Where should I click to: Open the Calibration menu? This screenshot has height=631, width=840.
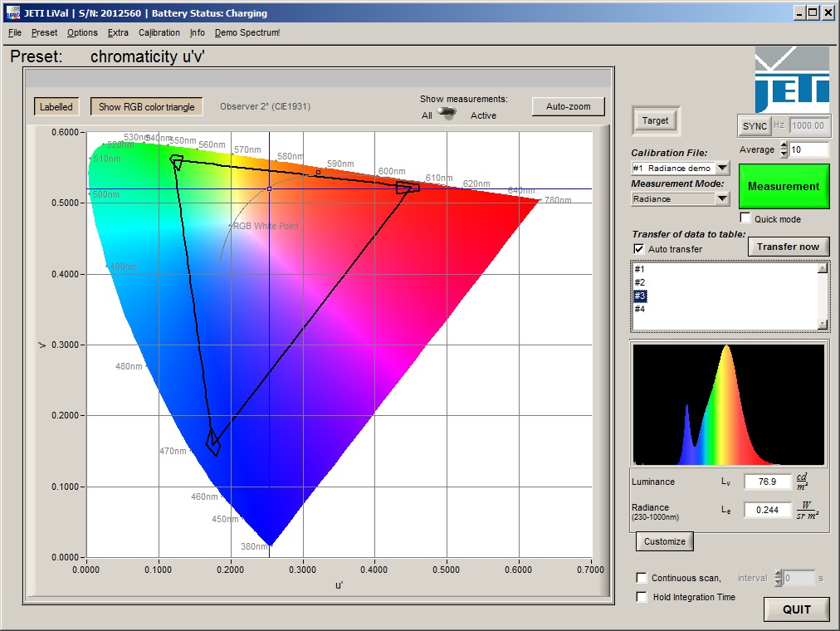[159, 32]
